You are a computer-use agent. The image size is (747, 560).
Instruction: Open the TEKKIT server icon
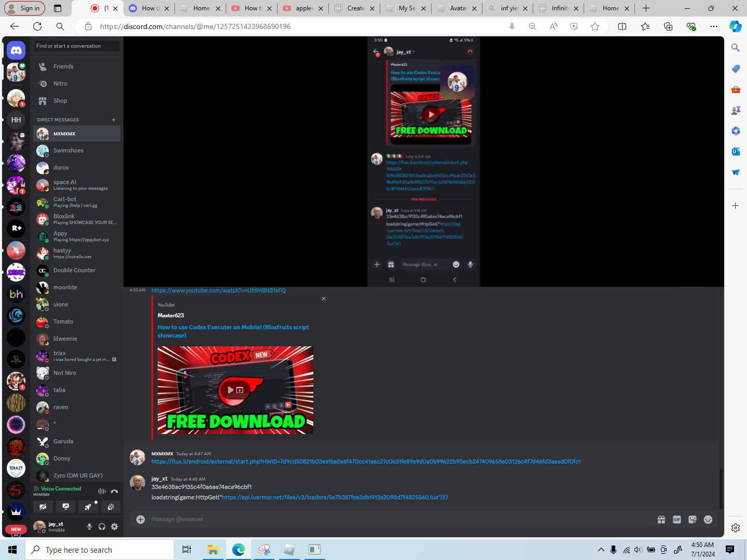click(x=16, y=468)
